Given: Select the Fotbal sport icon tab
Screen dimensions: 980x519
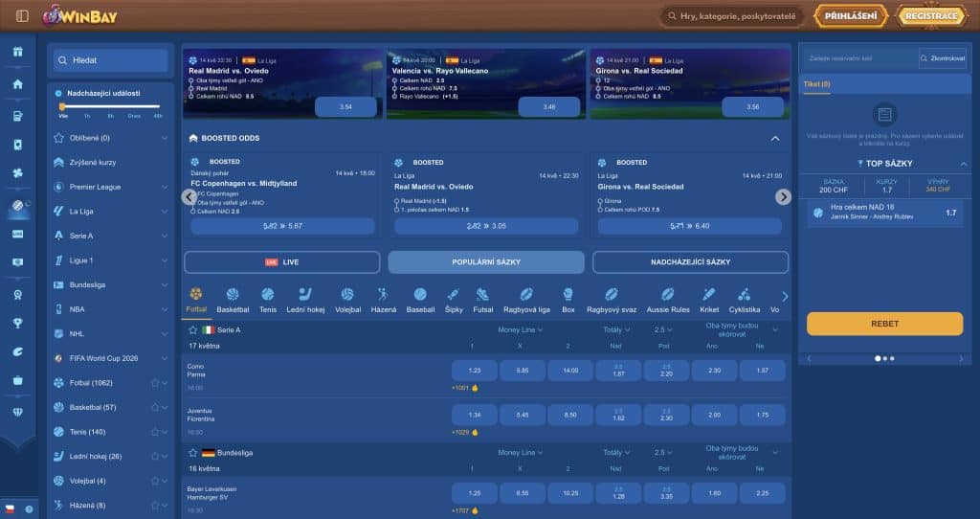Looking at the screenshot, I should (196, 300).
